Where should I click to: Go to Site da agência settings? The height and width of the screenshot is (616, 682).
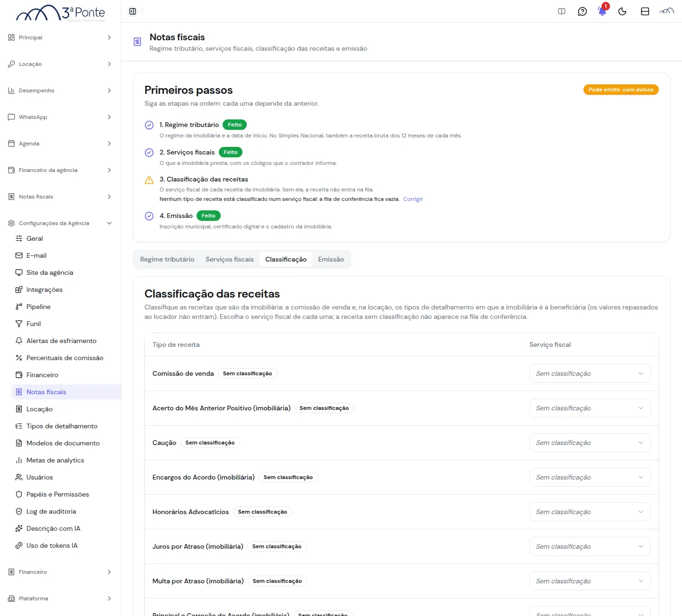click(x=66, y=272)
